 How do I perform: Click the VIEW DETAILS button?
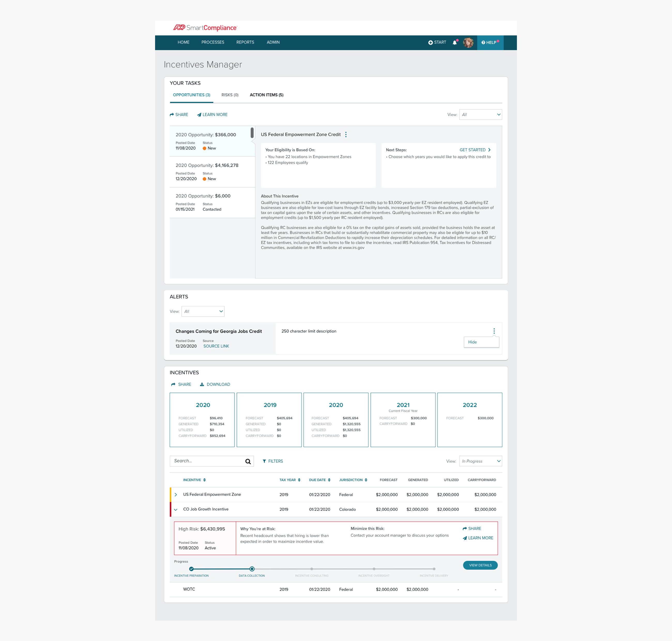click(480, 565)
